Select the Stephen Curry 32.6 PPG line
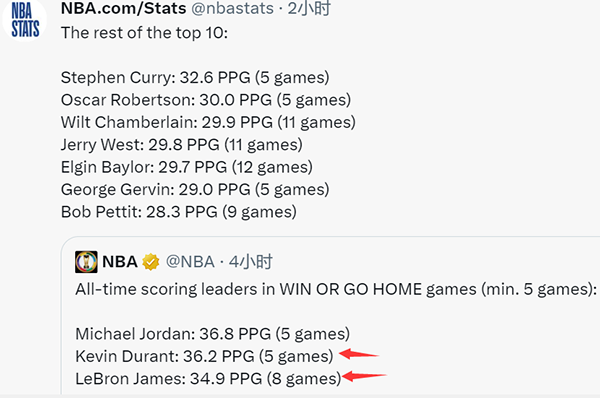 (x=195, y=78)
